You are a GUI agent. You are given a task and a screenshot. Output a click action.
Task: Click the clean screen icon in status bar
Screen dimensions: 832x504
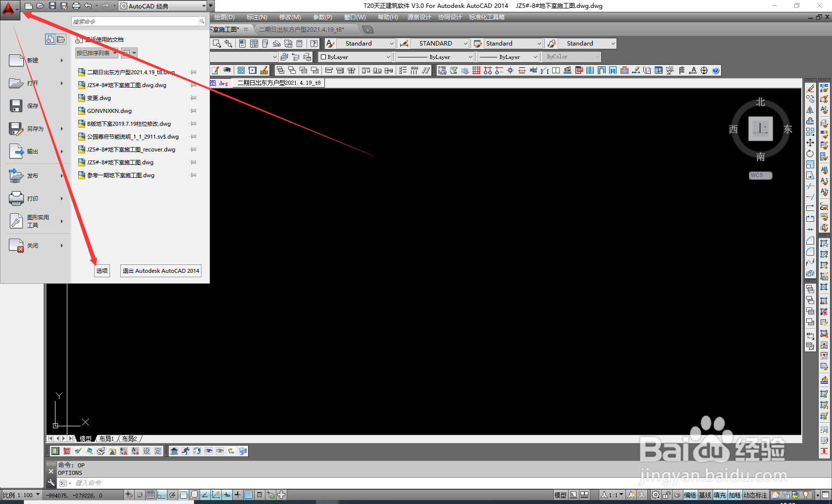point(826,495)
